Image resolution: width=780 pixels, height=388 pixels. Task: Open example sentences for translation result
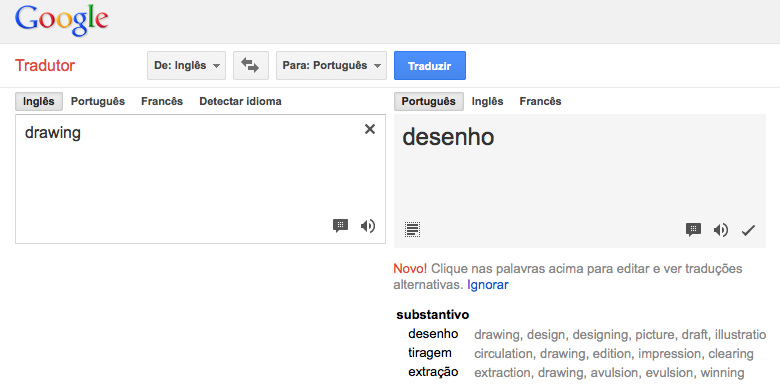point(693,229)
